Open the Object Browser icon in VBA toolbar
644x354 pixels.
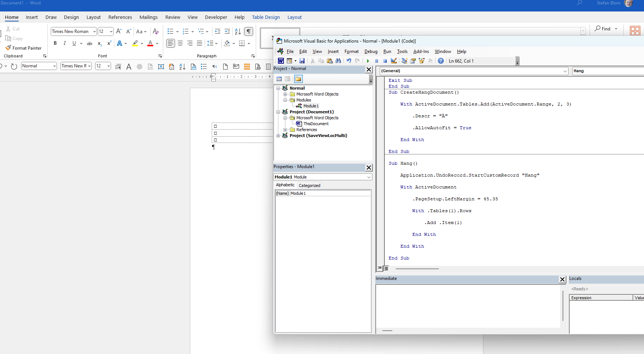click(422, 61)
